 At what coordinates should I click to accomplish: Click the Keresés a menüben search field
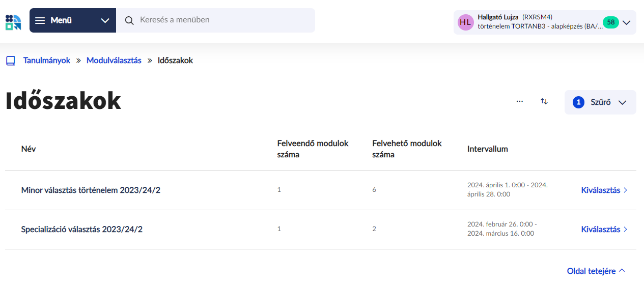[216, 20]
